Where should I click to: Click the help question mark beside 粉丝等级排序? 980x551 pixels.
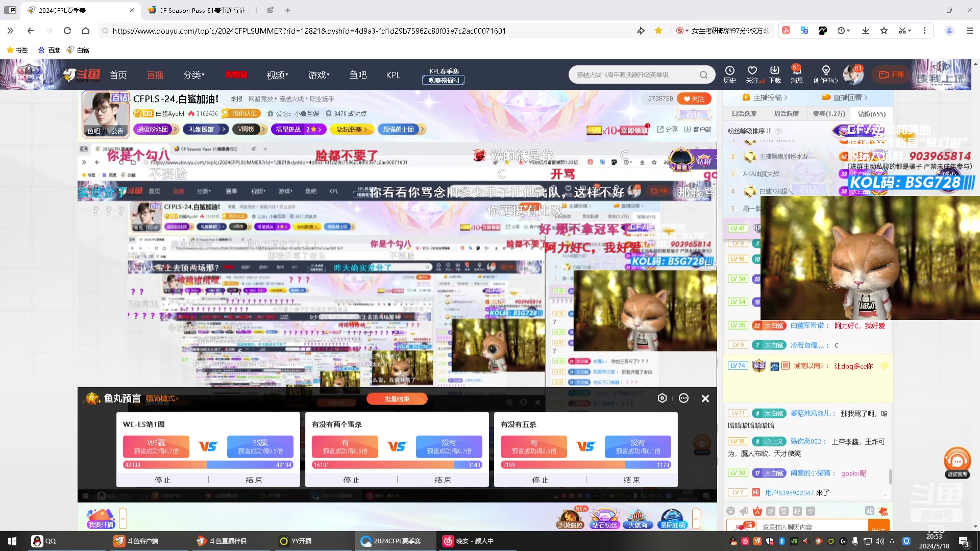click(778, 131)
